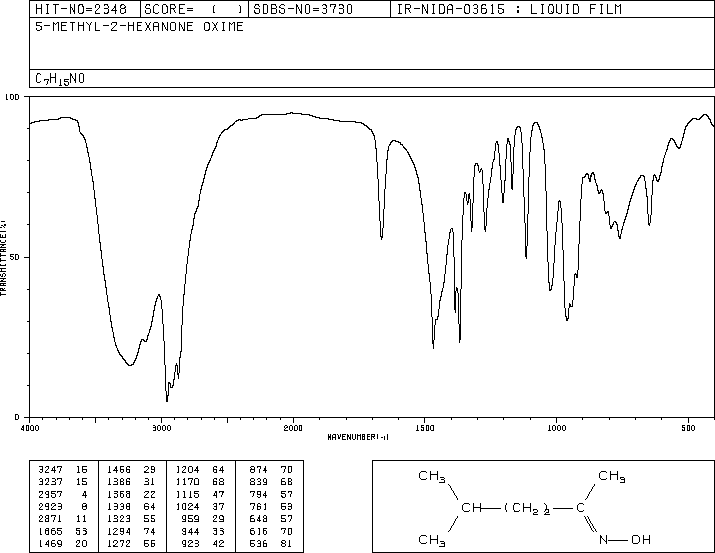
Task: Click peak table entry 1466
Action: 119,470
